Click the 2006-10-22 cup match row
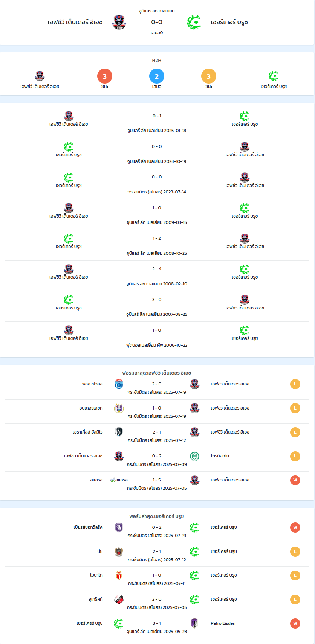 click(157, 337)
